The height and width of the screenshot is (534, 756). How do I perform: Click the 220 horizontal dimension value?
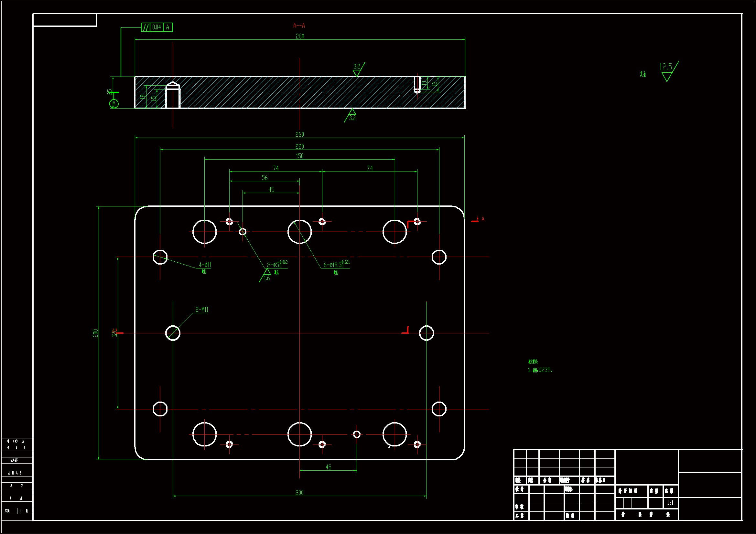299,146
